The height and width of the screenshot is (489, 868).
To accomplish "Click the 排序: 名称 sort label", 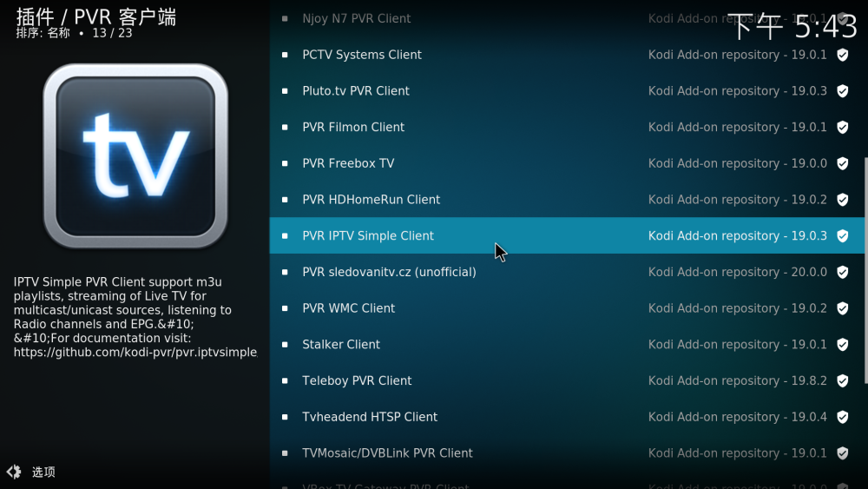I will click(x=43, y=33).
